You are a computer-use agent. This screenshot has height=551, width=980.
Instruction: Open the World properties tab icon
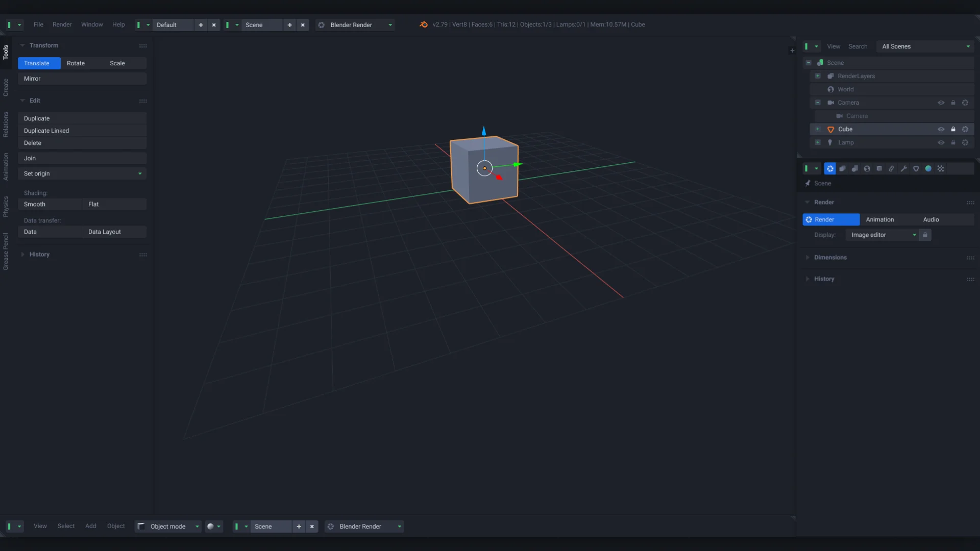pyautogui.click(x=867, y=169)
